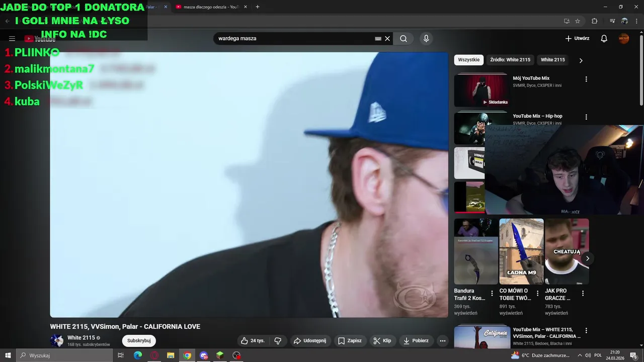Bookmark this page with the star icon
This screenshot has width=644, height=362.
578,21
